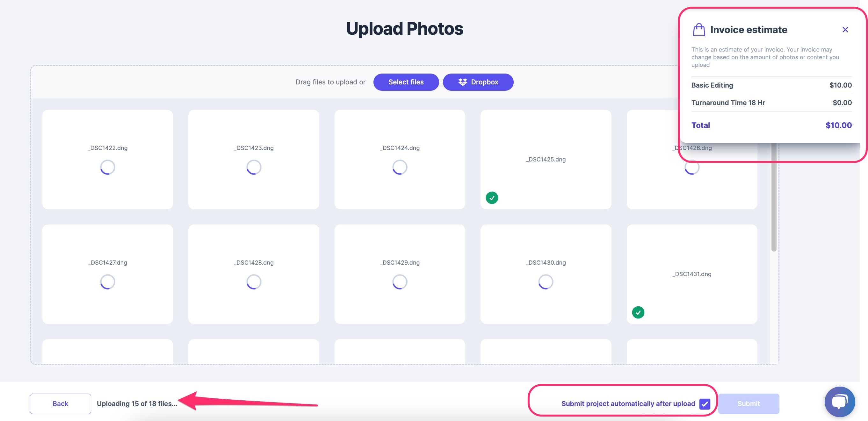Click the Select files button
This screenshot has width=868, height=421.
point(406,82)
